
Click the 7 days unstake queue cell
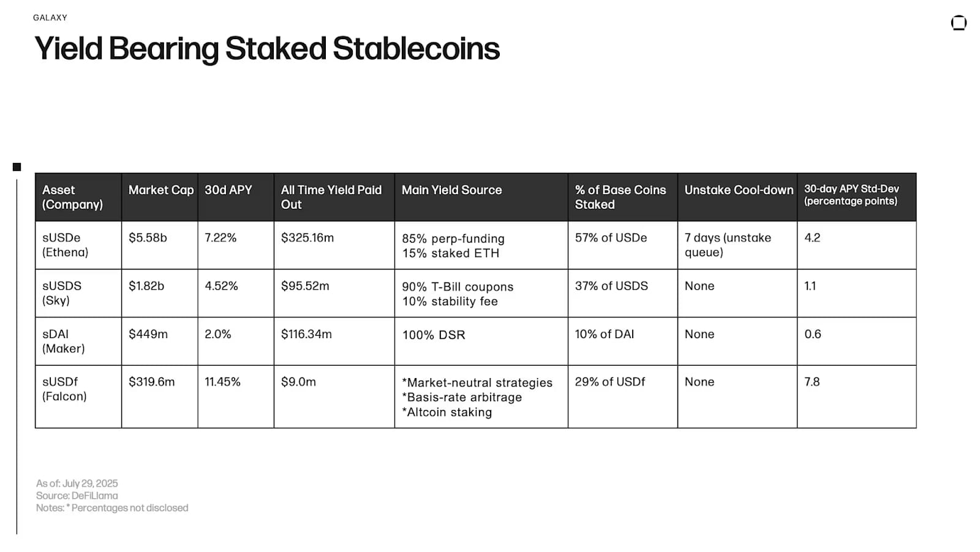[x=728, y=245]
